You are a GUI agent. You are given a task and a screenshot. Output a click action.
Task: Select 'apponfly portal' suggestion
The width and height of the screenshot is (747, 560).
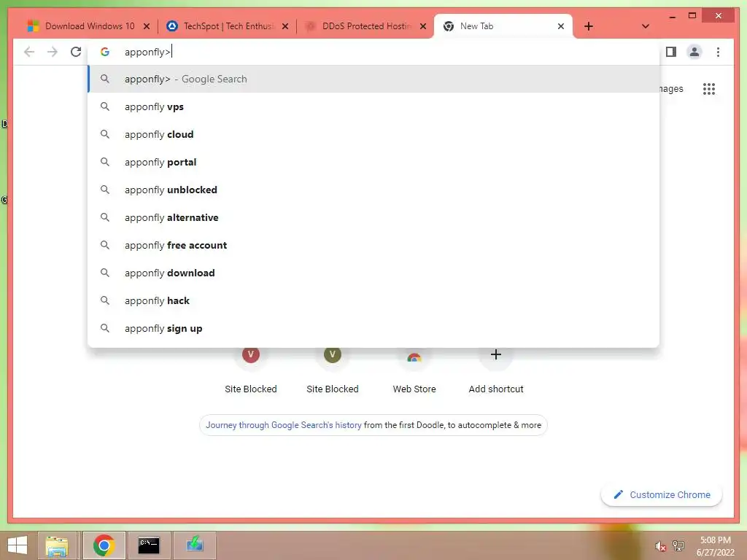click(374, 162)
